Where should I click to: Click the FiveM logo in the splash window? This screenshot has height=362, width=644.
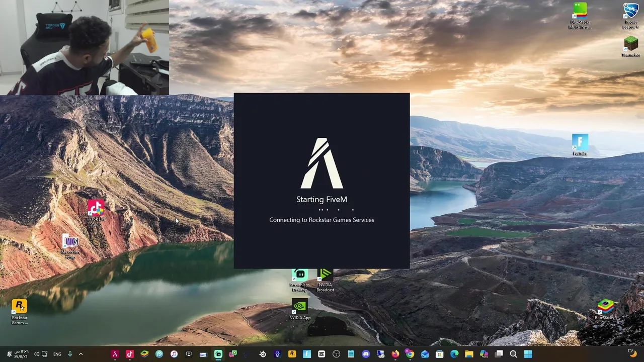click(322, 163)
